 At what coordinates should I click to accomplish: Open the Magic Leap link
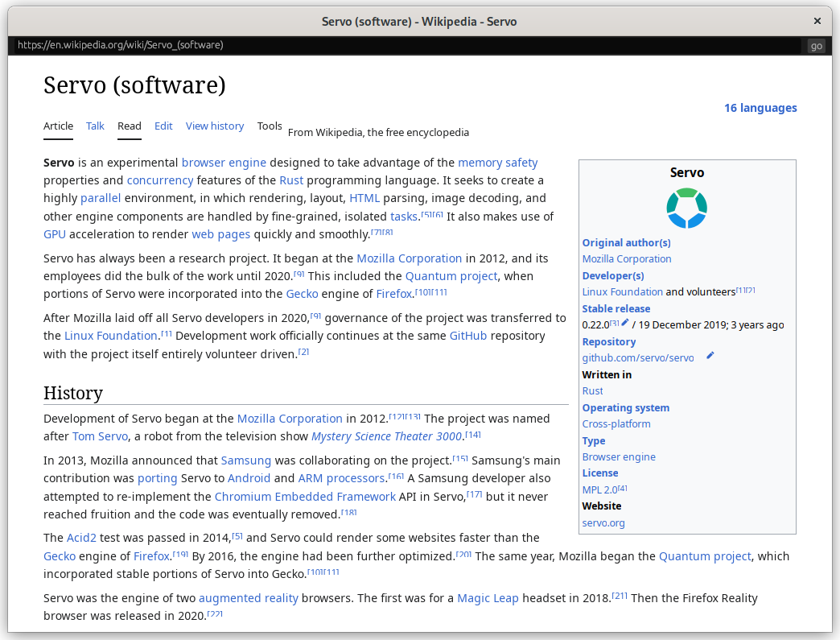[x=488, y=598]
